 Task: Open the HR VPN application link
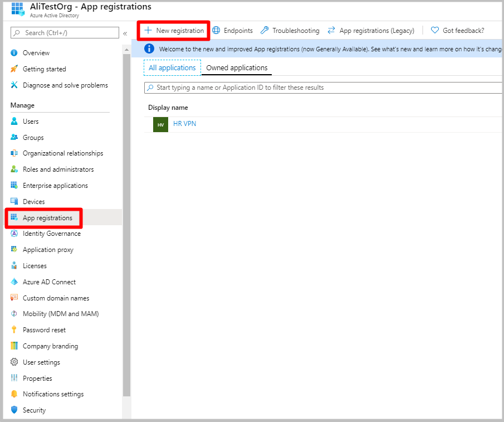tap(184, 124)
